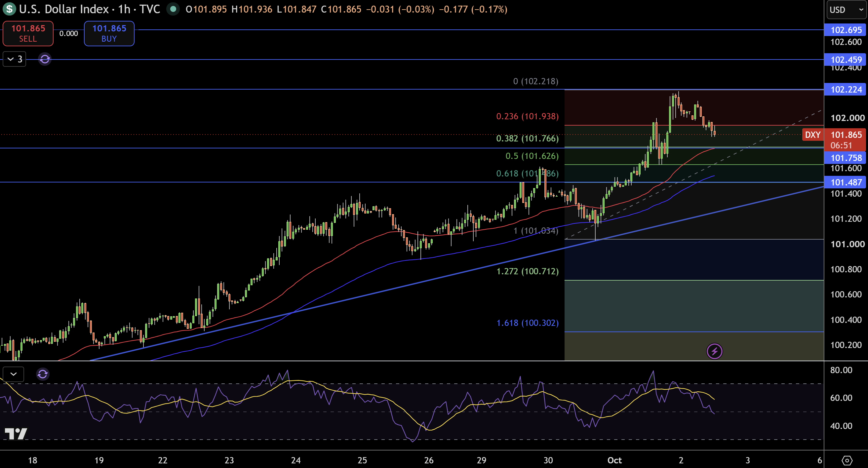This screenshot has height=468, width=868.
Task: Click the 26 date on time axis
Action: (x=429, y=460)
